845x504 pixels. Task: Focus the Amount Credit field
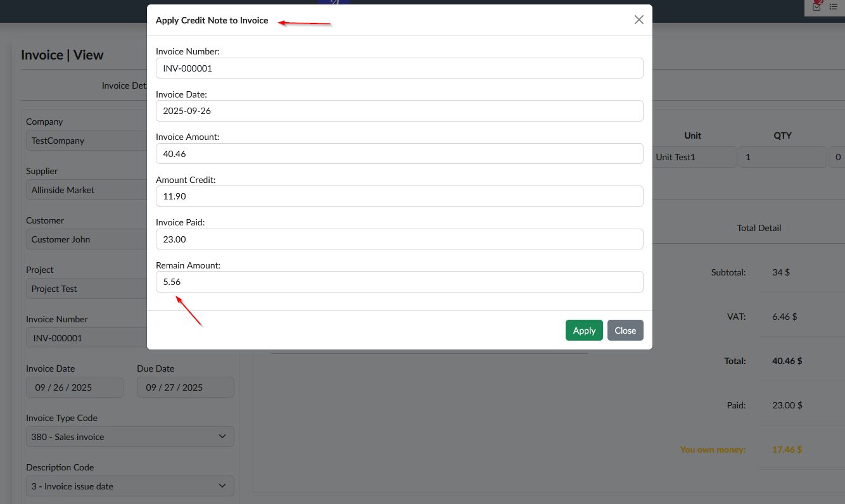[399, 196]
